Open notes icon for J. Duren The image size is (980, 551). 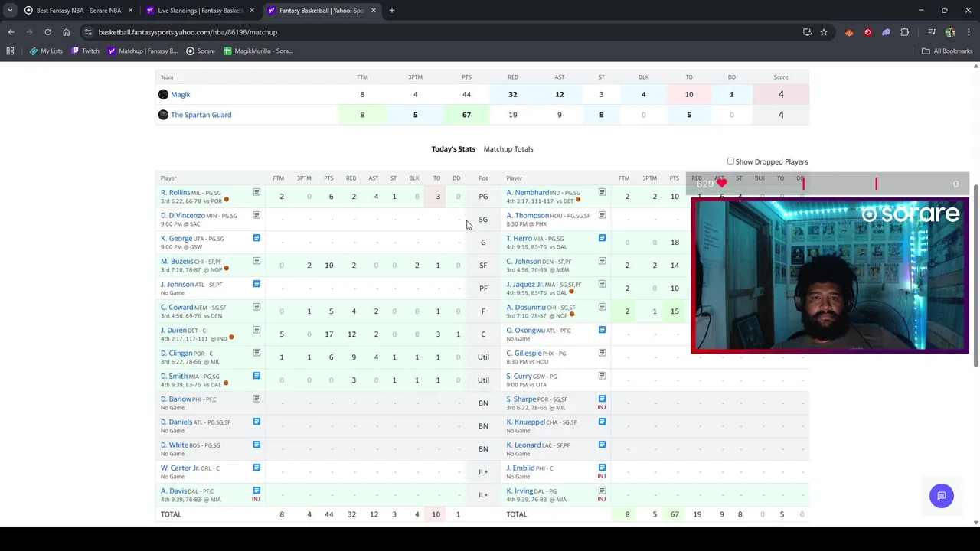(x=256, y=330)
